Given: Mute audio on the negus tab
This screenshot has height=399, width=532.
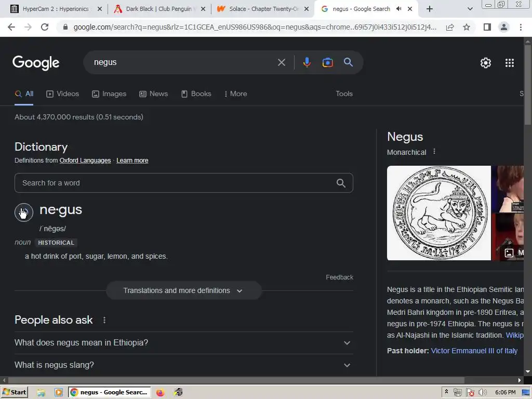Looking at the screenshot, I should [x=398, y=9].
